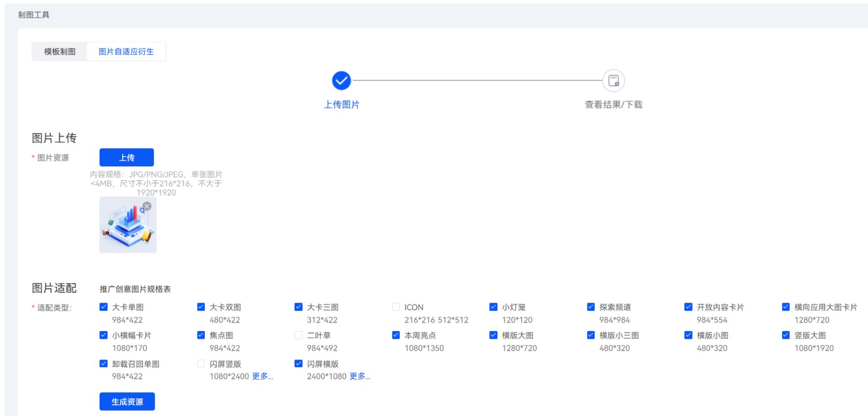868x416 pixels.
Task: Open the 推广创意图片规格表 link
Action: coord(135,289)
